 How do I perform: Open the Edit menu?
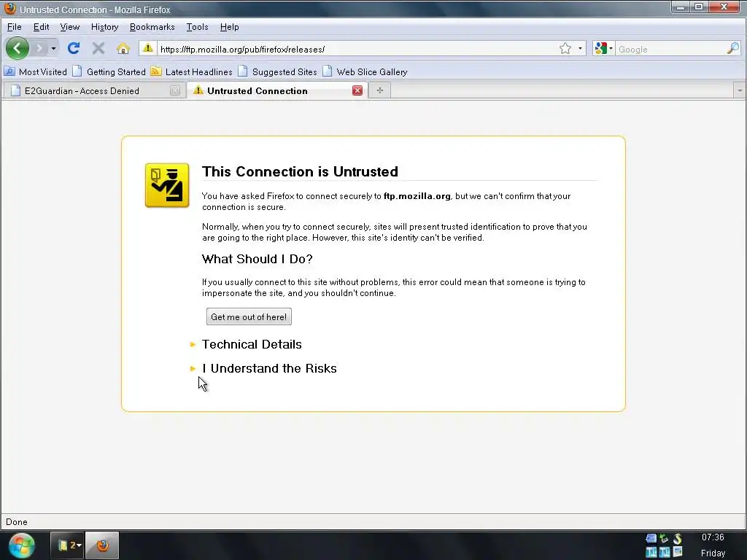point(42,27)
